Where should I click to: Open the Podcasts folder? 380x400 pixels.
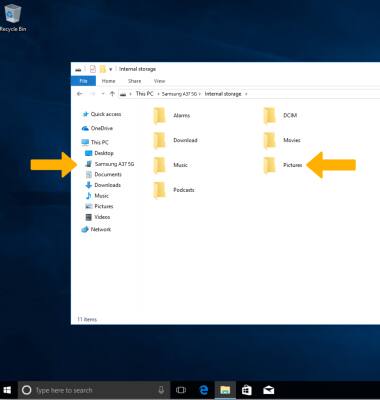click(174, 190)
